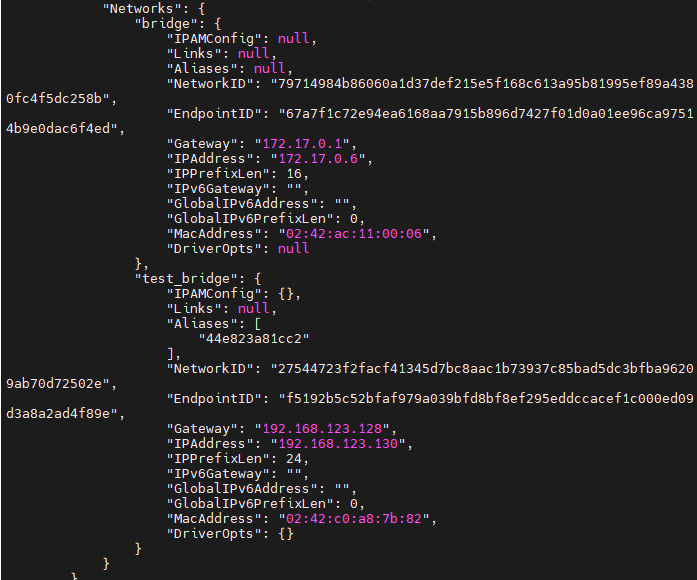Click the MAC address 02:42:ac:11:00:06
This screenshot has height=580, width=697.
click(354, 233)
